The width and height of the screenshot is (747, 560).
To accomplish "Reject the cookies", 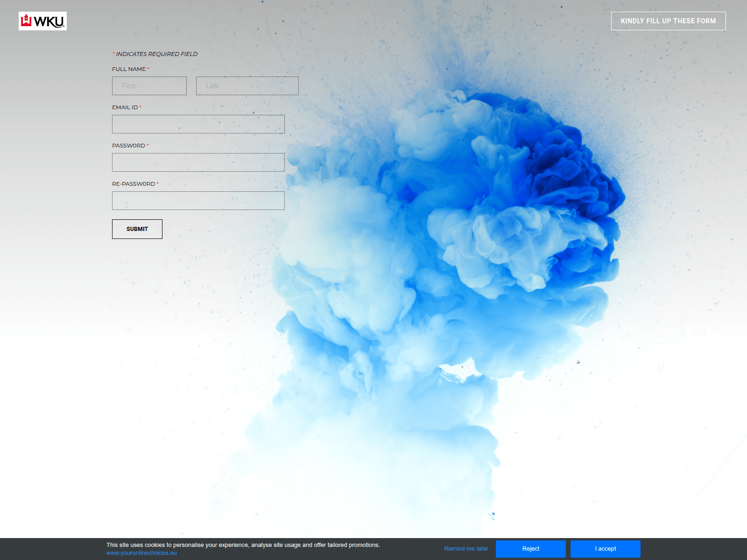I will click(531, 549).
